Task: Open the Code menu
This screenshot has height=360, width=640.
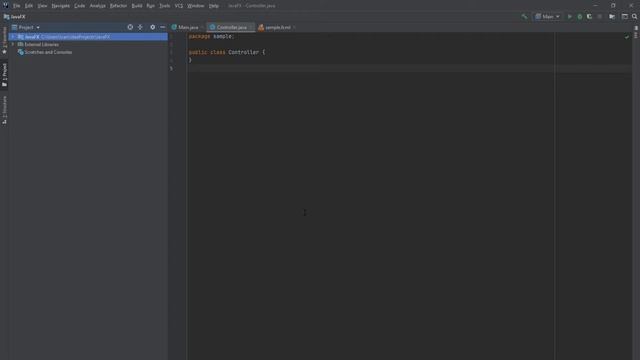Action: coord(80,6)
